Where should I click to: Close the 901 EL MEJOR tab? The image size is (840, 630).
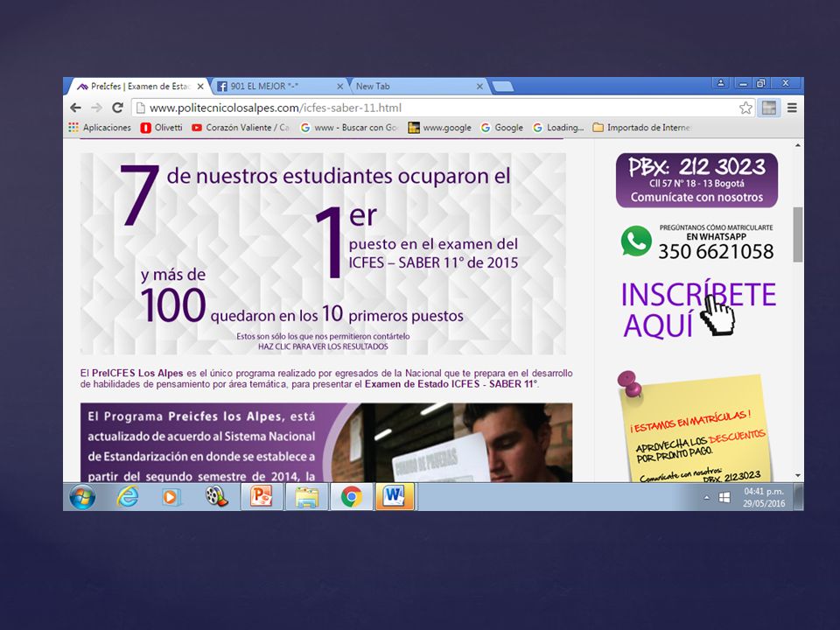point(339,87)
